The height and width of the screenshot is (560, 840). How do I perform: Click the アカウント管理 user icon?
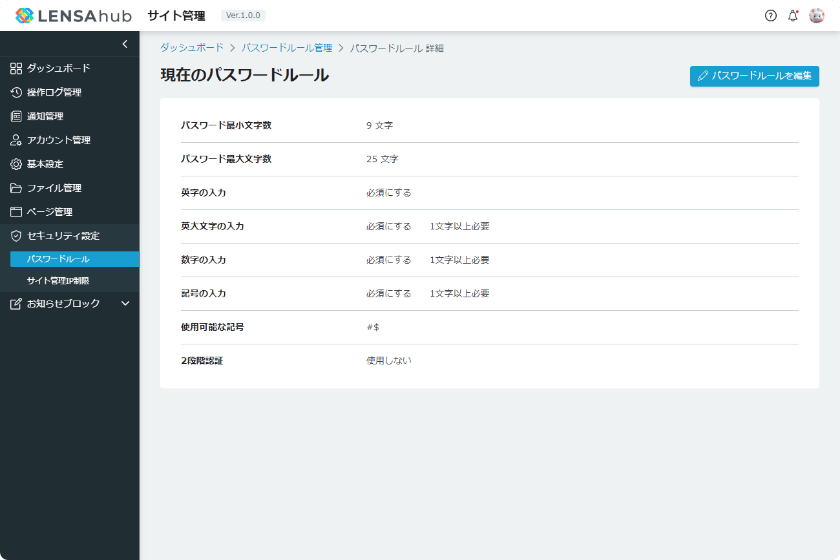(16, 140)
